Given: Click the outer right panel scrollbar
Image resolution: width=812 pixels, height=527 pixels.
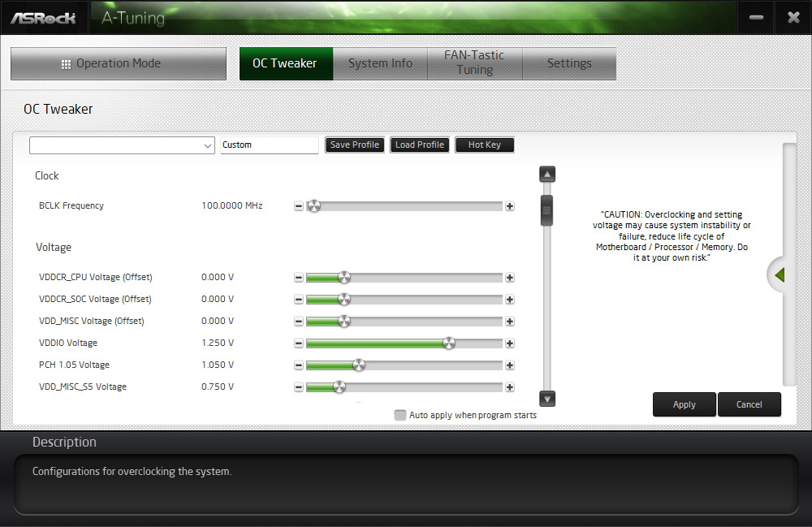Looking at the screenshot, I should 789,264.
